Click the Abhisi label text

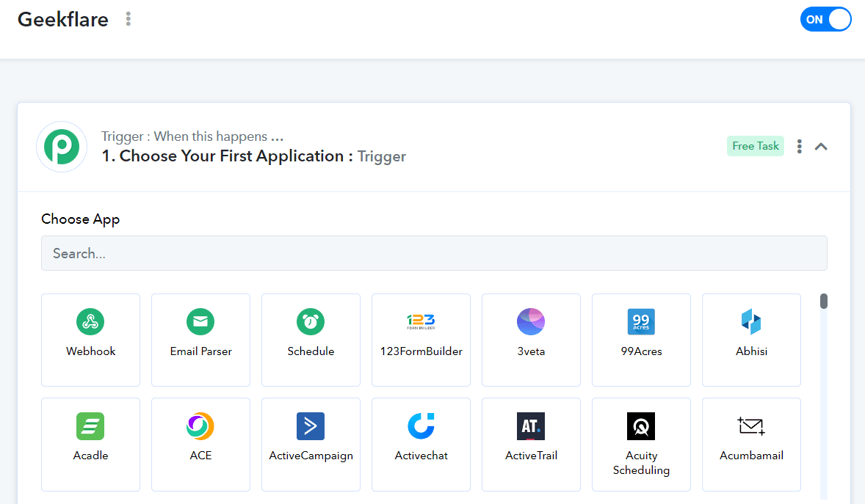[x=751, y=351]
